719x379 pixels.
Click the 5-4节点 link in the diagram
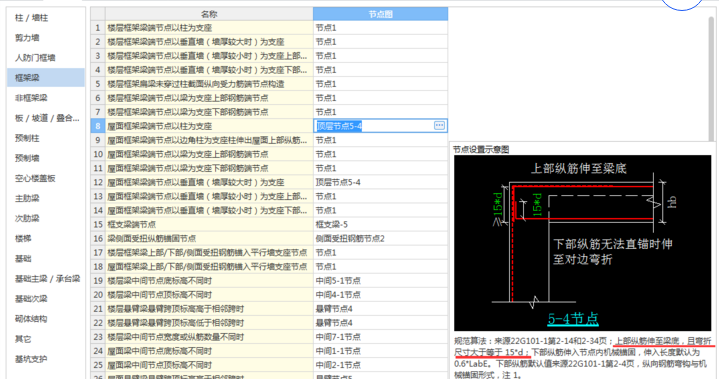[573, 319]
